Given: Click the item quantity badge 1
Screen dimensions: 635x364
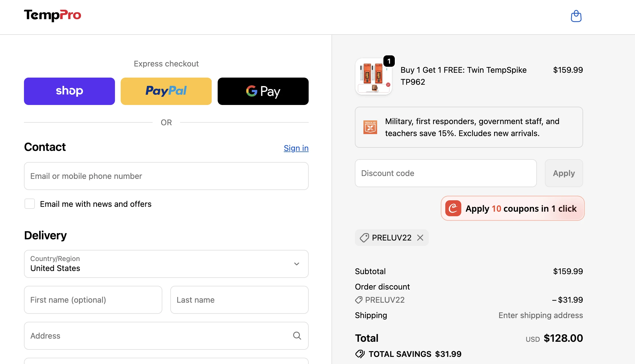Looking at the screenshot, I should pos(389,61).
